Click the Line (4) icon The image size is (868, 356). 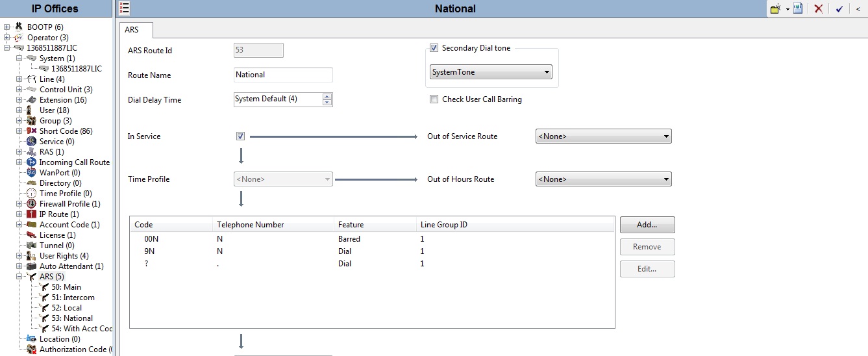[31, 79]
